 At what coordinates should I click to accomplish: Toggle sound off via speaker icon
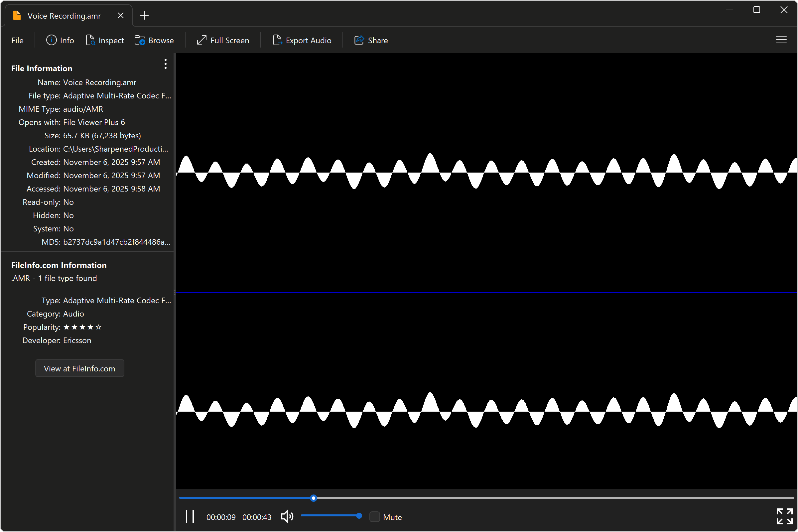coord(287,516)
